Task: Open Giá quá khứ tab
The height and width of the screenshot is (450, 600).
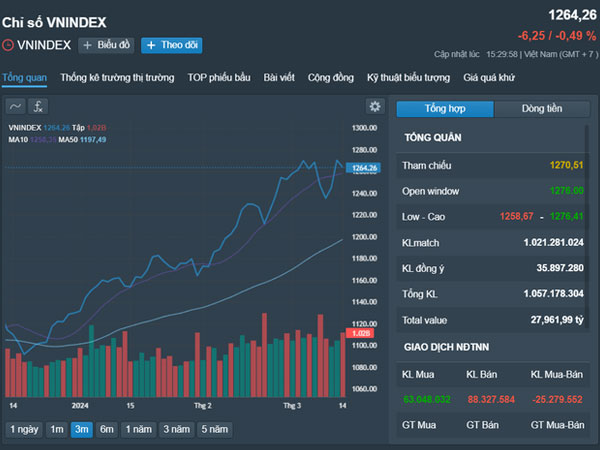Action: pos(489,78)
